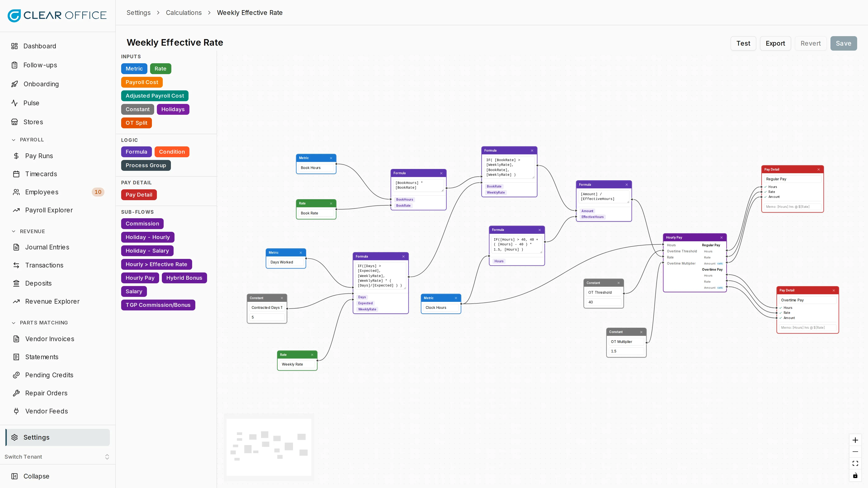Open Follow-ups in the sidebar
Viewport: 868px width, 488px height.
(x=58, y=65)
